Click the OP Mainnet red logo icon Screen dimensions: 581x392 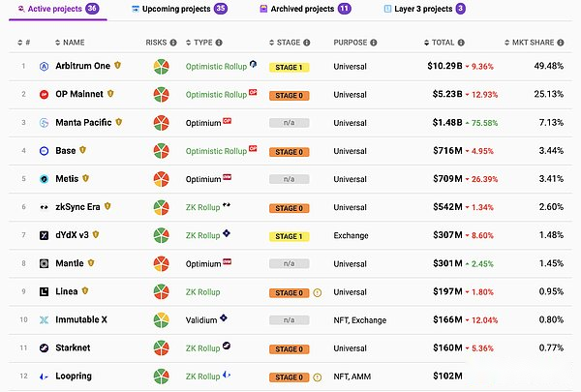pyautogui.click(x=45, y=95)
